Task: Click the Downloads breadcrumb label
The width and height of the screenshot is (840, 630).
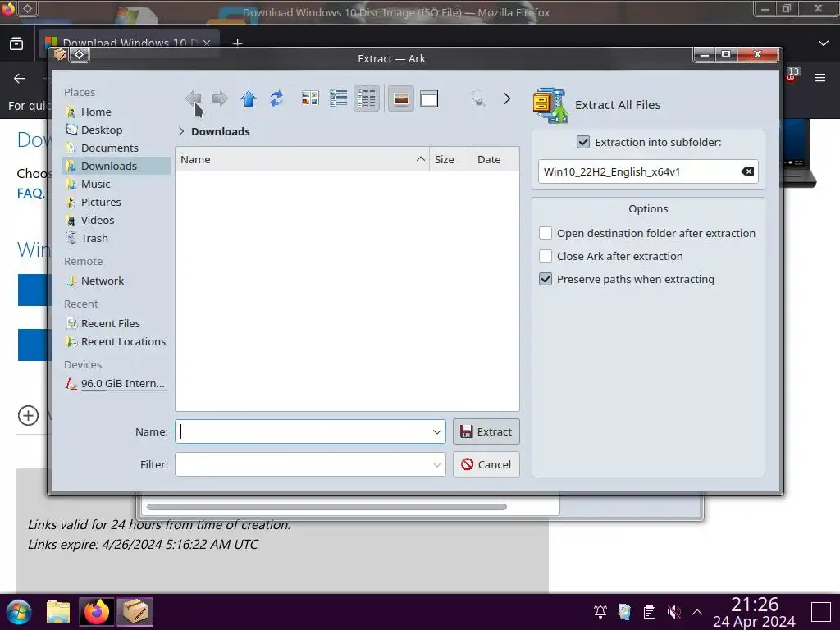Action: pos(220,131)
